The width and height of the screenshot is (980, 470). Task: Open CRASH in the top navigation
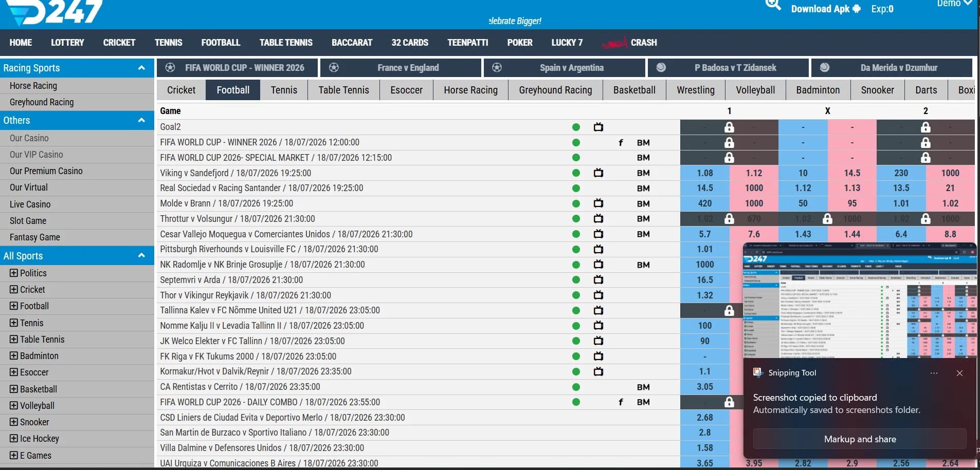pyautogui.click(x=644, y=43)
